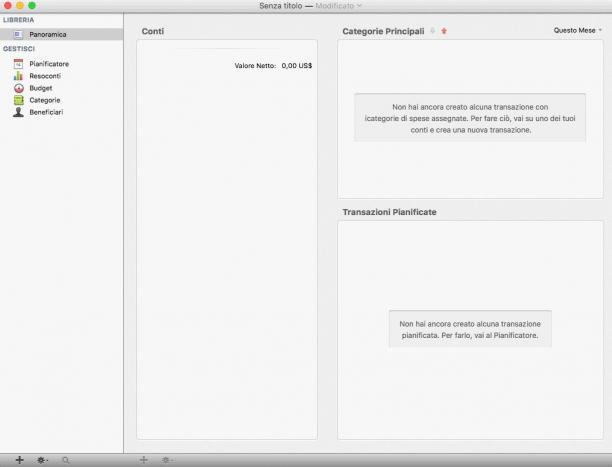This screenshot has height=467, width=612.
Task: Click the dimmed plus button under Conti panel
Action: [x=144, y=460]
